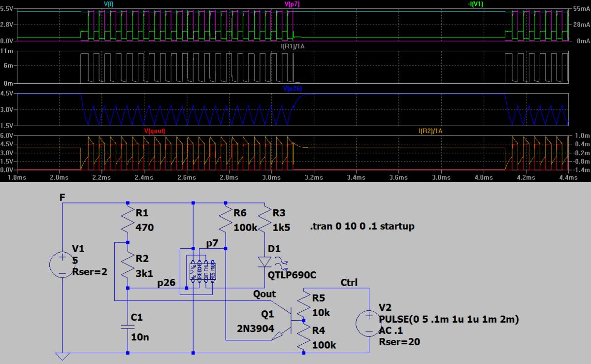The width and height of the screenshot is (591, 364).
Task: Select the V(qout) trace label
Action: coord(155,131)
